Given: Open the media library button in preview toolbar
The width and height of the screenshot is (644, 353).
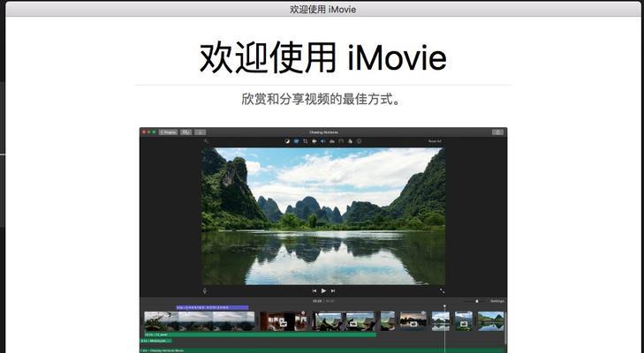Looking at the screenshot, I should (x=186, y=132).
